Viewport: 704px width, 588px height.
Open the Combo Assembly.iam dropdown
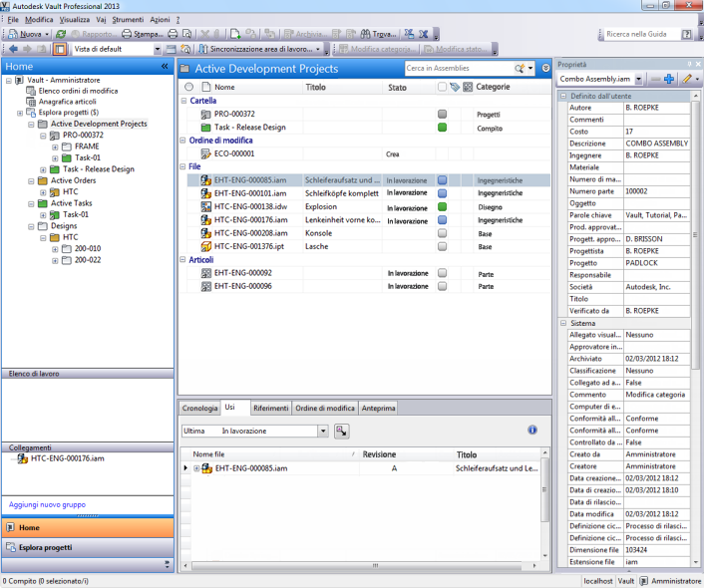click(x=638, y=79)
